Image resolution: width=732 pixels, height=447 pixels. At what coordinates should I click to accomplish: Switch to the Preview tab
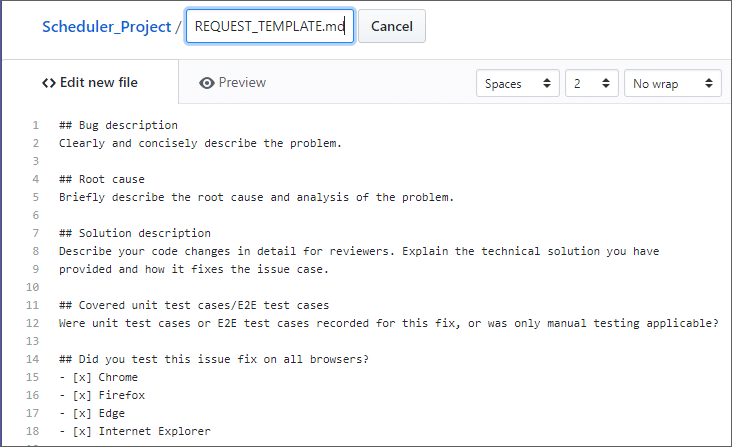pyautogui.click(x=232, y=83)
